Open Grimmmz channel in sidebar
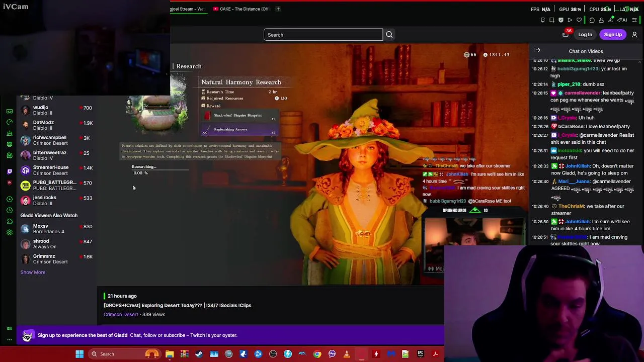 coord(56,259)
